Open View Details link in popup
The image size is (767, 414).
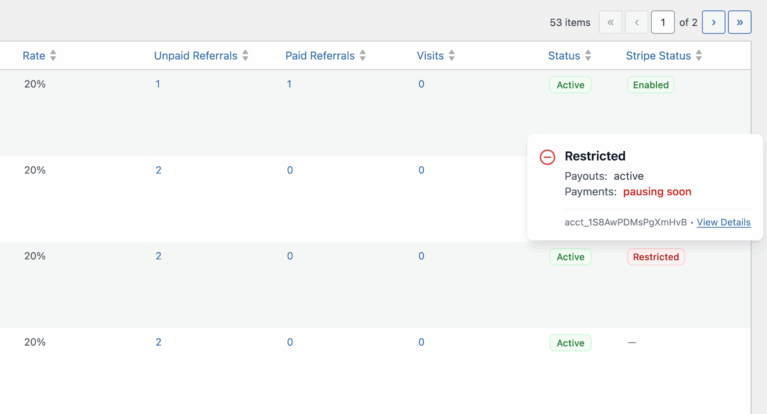[x=723, y=222]
